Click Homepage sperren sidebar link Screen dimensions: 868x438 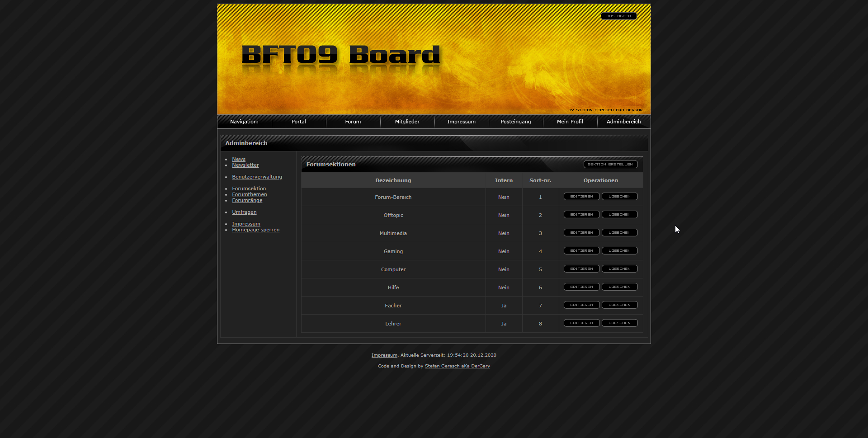click(x=255, y=230)
